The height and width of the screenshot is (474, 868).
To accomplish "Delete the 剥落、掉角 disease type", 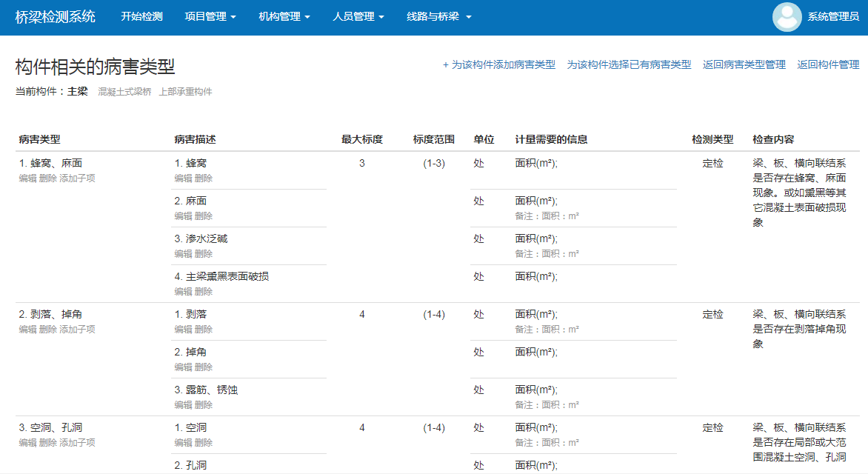I will coord(47,330).
